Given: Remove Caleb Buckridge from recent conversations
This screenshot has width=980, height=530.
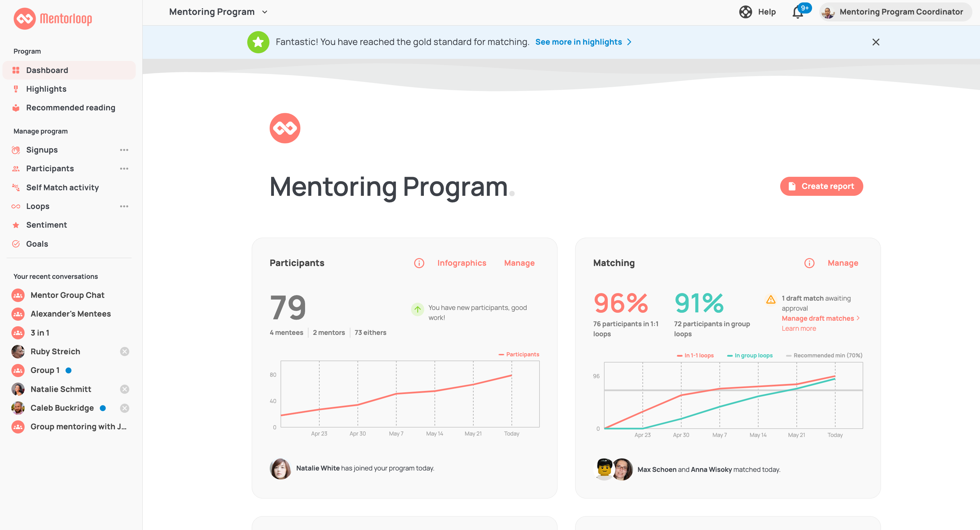Looking at the screenshot, I should pos(124,408).
